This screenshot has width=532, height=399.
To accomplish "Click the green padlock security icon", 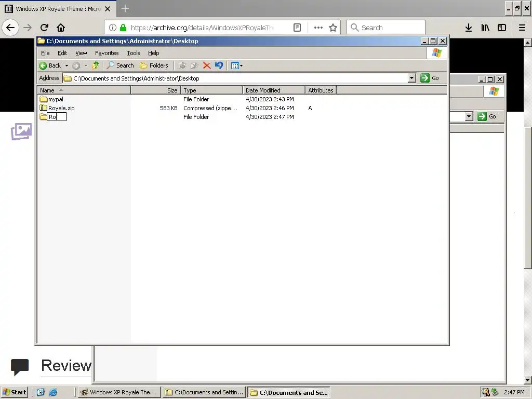I will tap(123, 28).
